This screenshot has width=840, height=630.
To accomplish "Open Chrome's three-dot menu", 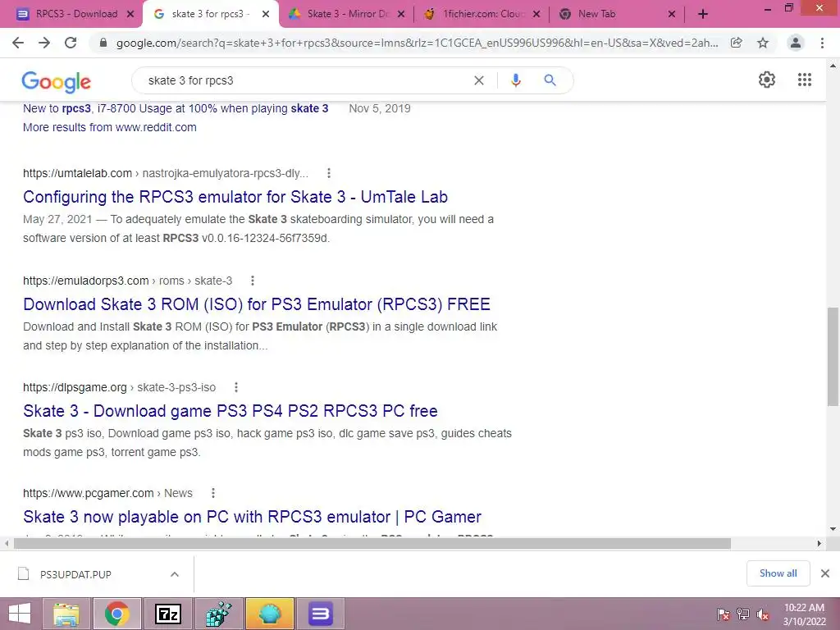I will [x=822, y=43].
